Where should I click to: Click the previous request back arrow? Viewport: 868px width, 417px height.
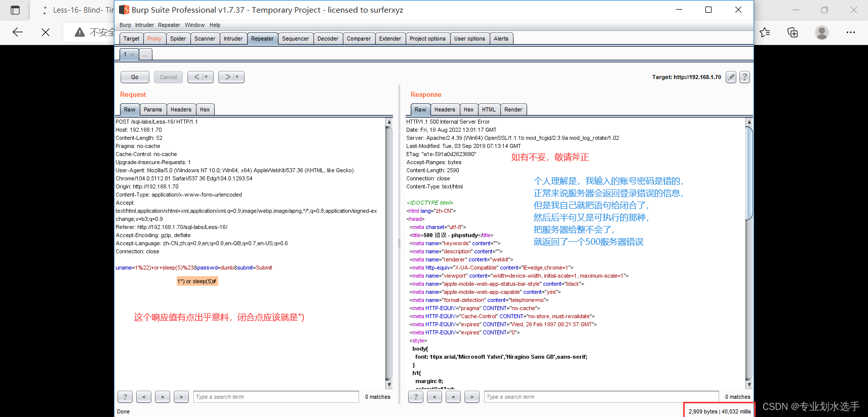(x=196, y=77)
